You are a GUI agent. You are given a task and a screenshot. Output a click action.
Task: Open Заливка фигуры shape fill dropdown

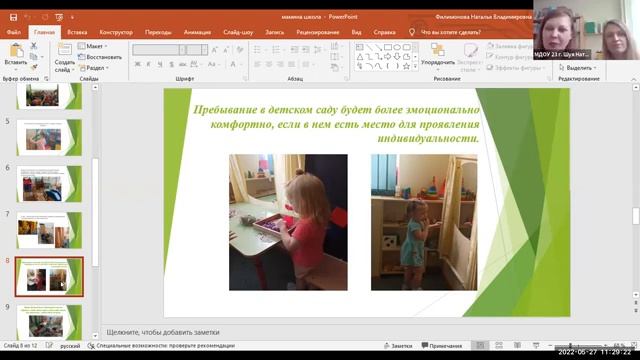(x=510, y=46)
